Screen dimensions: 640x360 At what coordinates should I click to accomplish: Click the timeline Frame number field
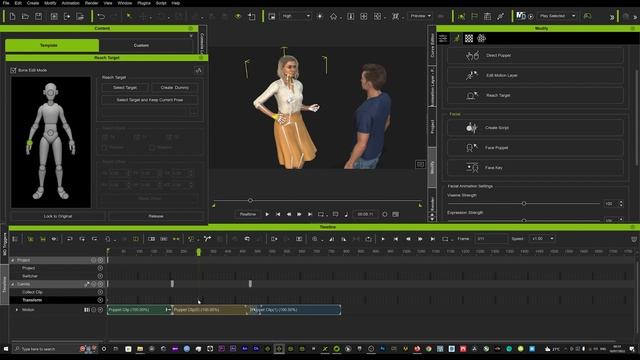click(491, 239)
